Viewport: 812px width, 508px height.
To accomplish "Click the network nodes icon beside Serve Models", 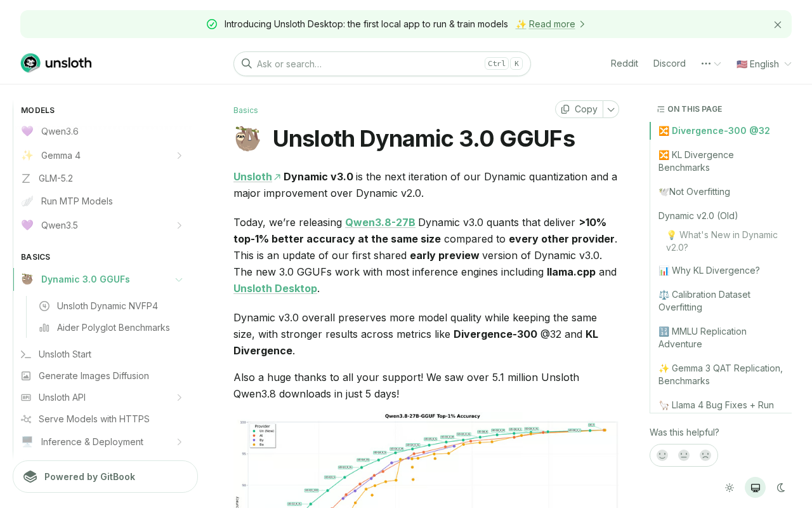I will [x=26, y=419].
